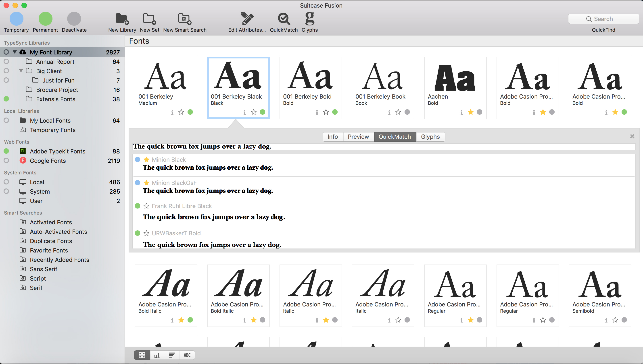
Task: Launch QuickMatch from the toolbar
Action: [x=284, y=19]
